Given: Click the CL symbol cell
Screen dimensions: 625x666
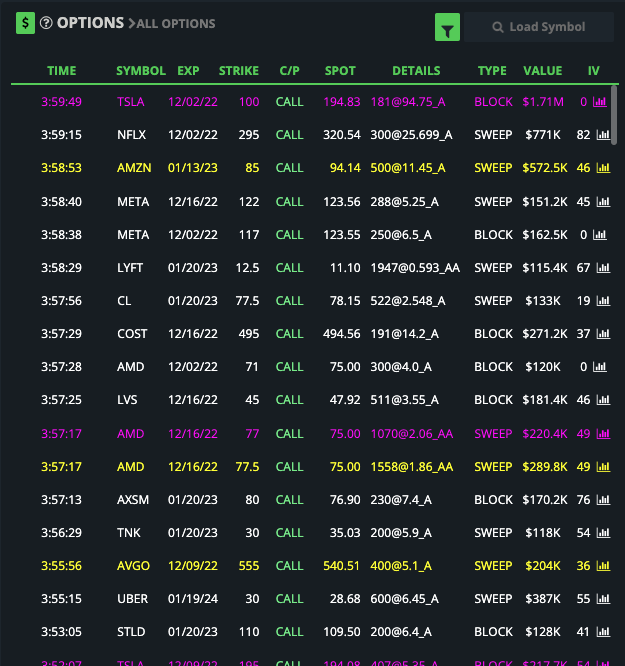Looking at the screenshot, I should (124, 301).
